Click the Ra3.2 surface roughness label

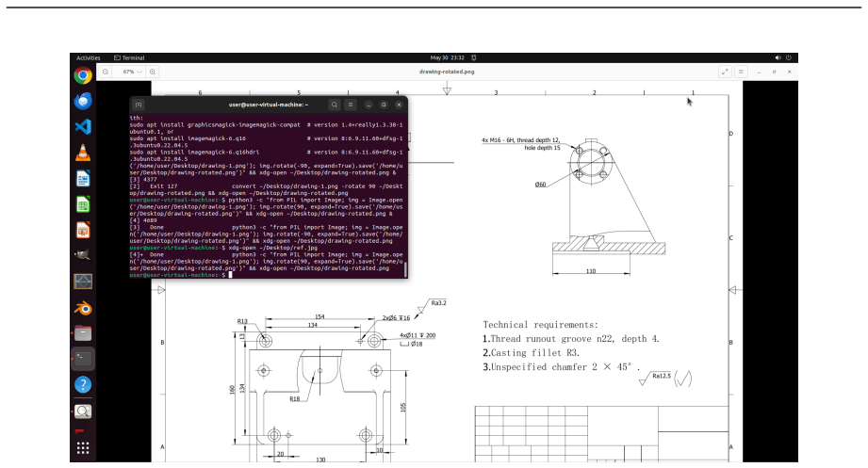pyautogui.click(x=438, y=302)
